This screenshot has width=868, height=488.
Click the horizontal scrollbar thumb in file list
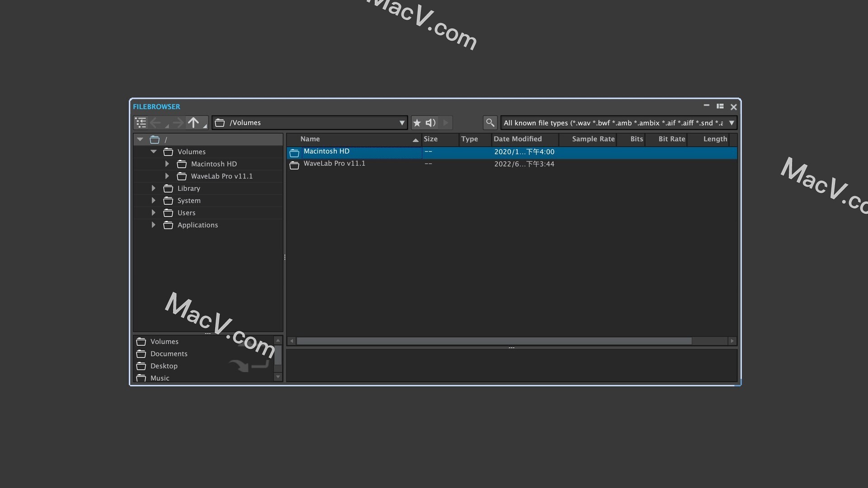[x=494, y=341]
